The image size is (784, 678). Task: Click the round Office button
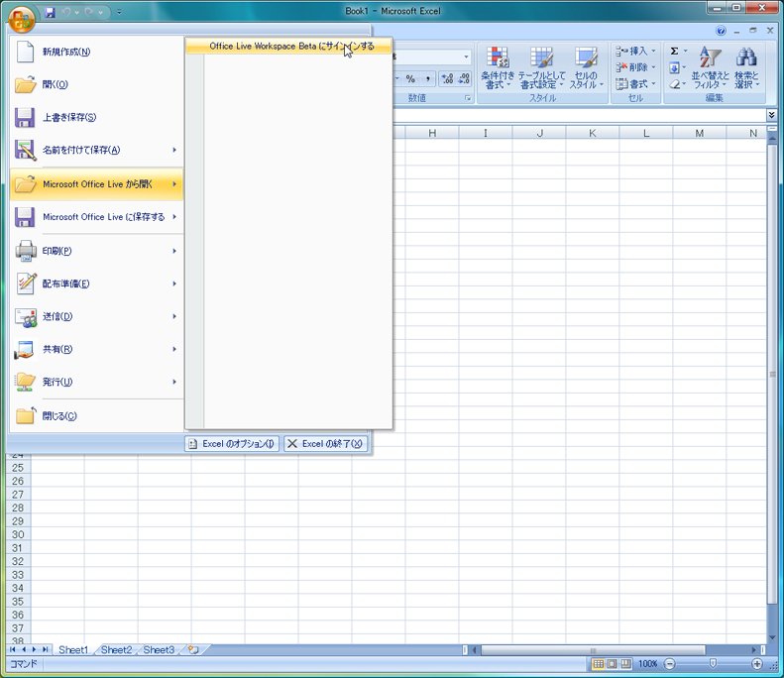click(22, 19)
